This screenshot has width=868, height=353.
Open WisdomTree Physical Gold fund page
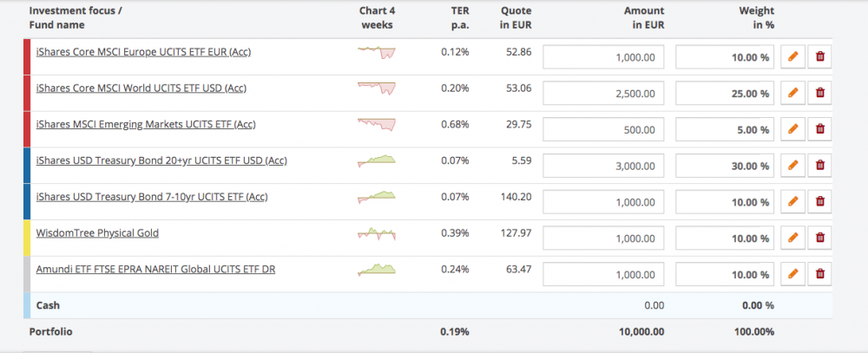pyautogui.click(x=97, y=232)
